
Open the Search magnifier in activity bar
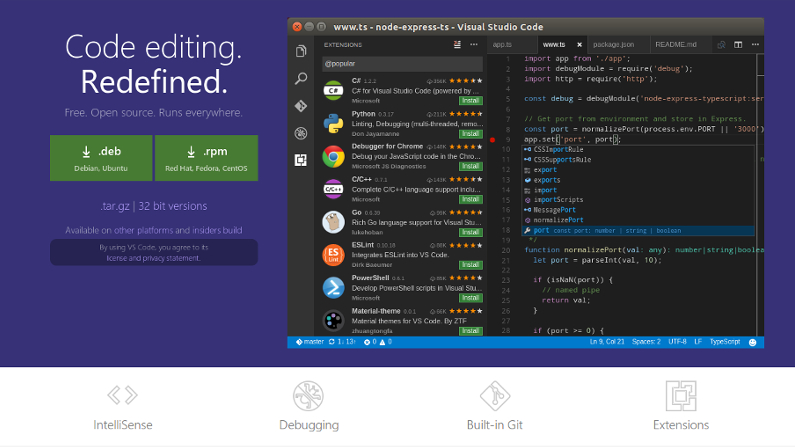coord(301,79)
